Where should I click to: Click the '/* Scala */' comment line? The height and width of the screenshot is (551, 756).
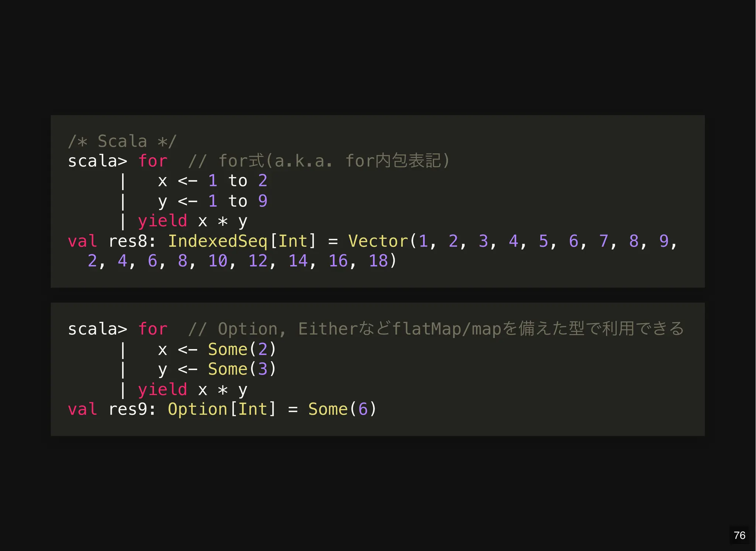(x=123, y=141)
